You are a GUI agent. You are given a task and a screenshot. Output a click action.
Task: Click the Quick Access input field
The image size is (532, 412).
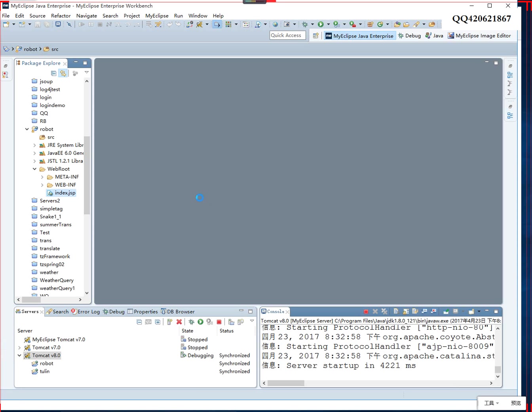(287, 35)
